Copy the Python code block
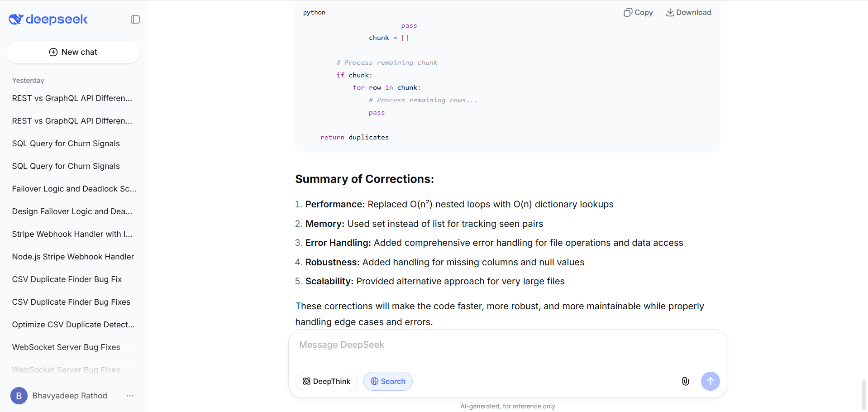Image resolution: width=868 pixels, height=412 pixels. click(x=638, y=12)
